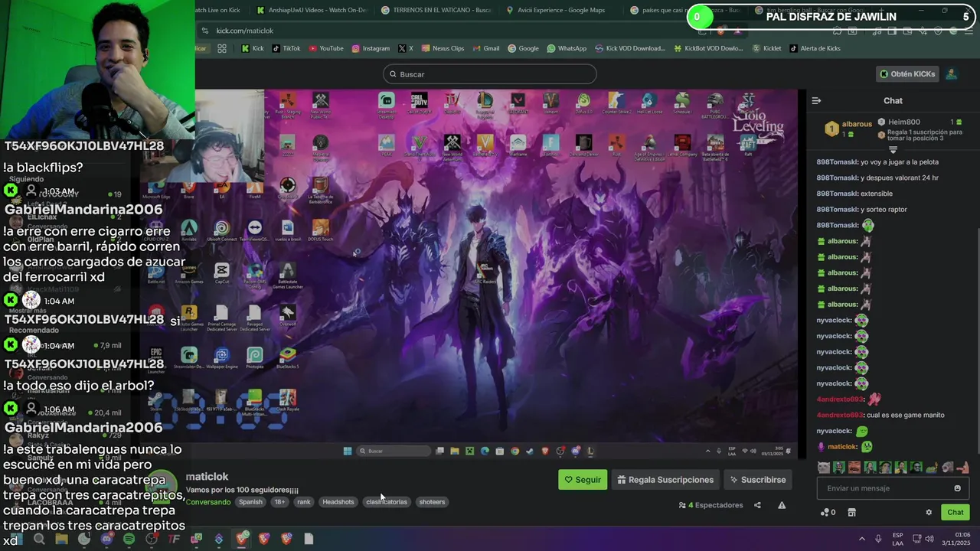
Task: Switch to AnshiapUwU Videos browser tab
Action: click(x=312, y=10)
